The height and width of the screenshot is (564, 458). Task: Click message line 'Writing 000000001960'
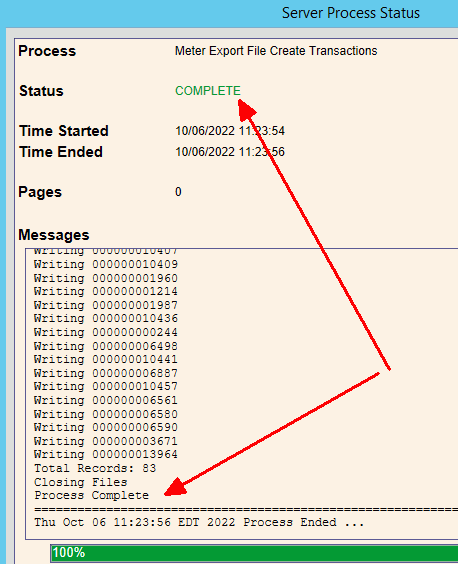point(106,278)
